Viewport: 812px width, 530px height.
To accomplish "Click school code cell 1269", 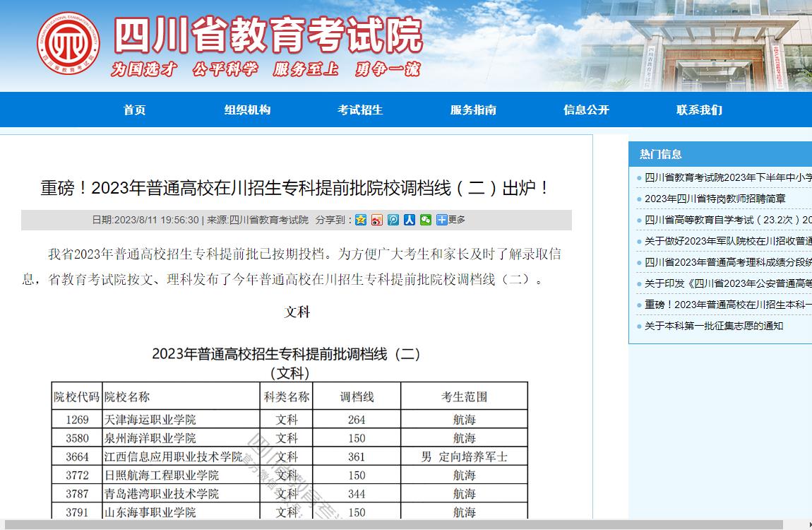I will [x=77, y=420].
